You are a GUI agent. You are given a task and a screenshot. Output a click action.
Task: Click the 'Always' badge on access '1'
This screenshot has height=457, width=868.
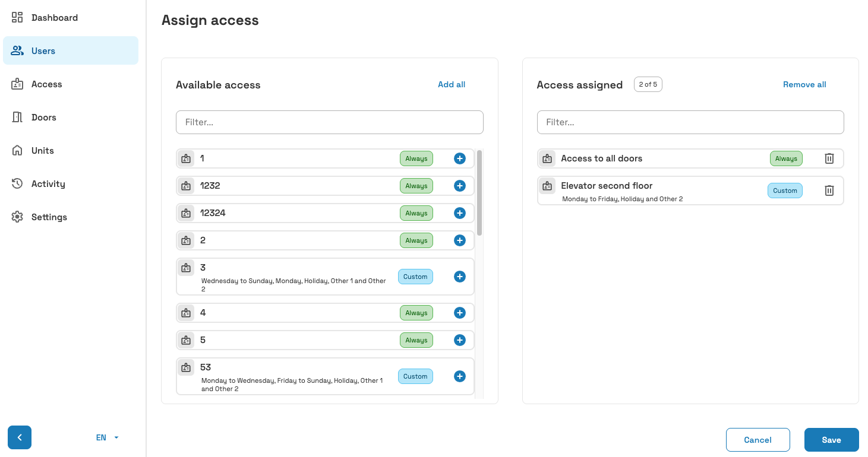tap(416, 158)
